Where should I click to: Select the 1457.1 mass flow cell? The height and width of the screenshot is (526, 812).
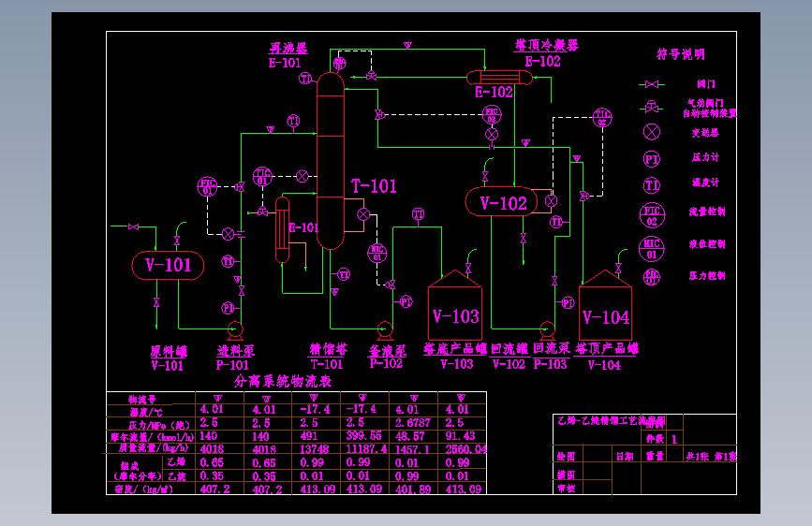pos(412,449)
